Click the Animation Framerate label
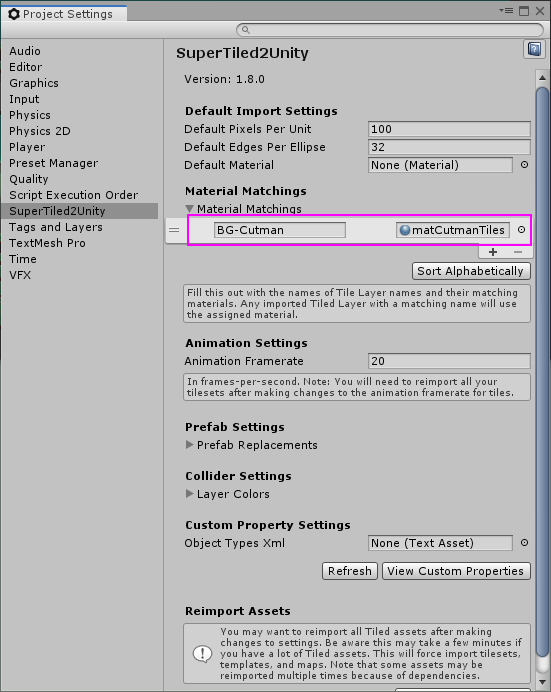The width and height of the screenshot is (551, 692). click(x=244, y=361)
